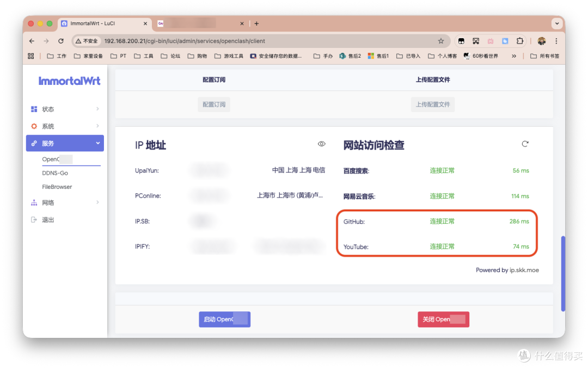Click the browser forward arrow
Image resolution: width=588 pixels, height=368 pixels.
coord(46,41)
